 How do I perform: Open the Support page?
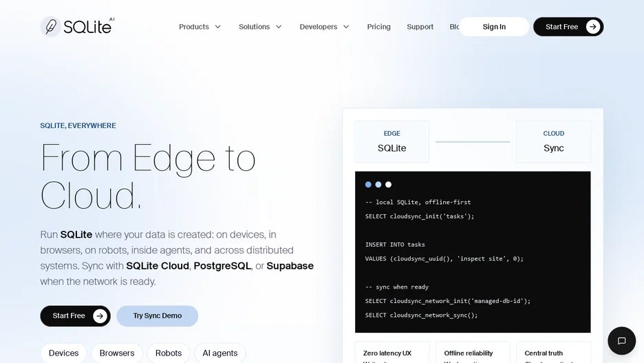(x=420, y=27)
